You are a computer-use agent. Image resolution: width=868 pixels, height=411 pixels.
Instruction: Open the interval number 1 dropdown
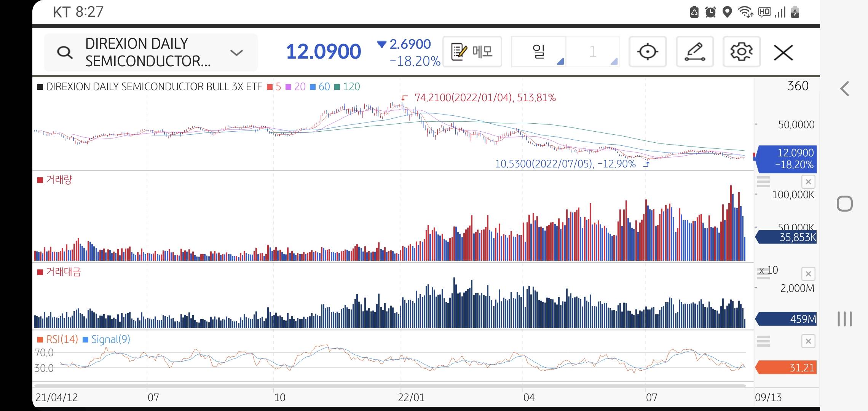pos(593,52)
